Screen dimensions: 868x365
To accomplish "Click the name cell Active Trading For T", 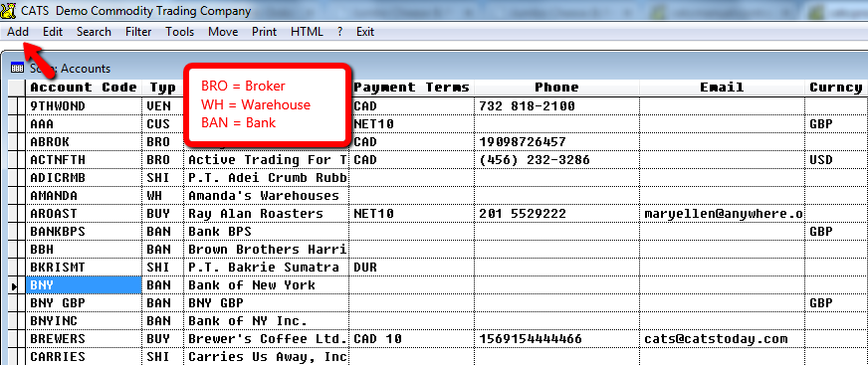I will [x=267, y=160].
